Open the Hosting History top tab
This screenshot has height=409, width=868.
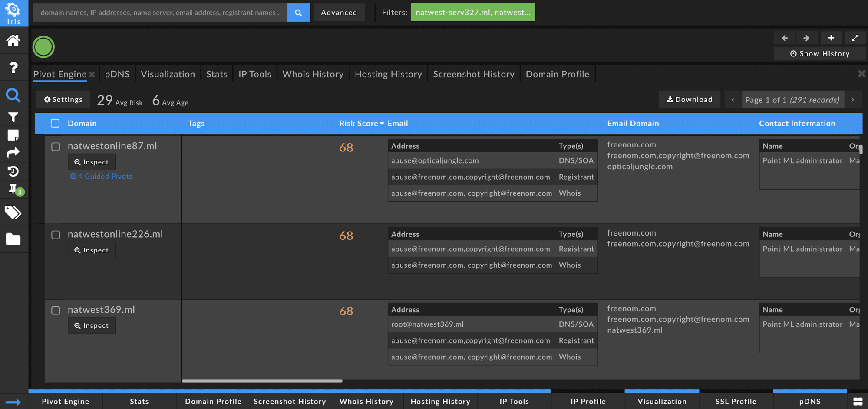pos(388,74)
